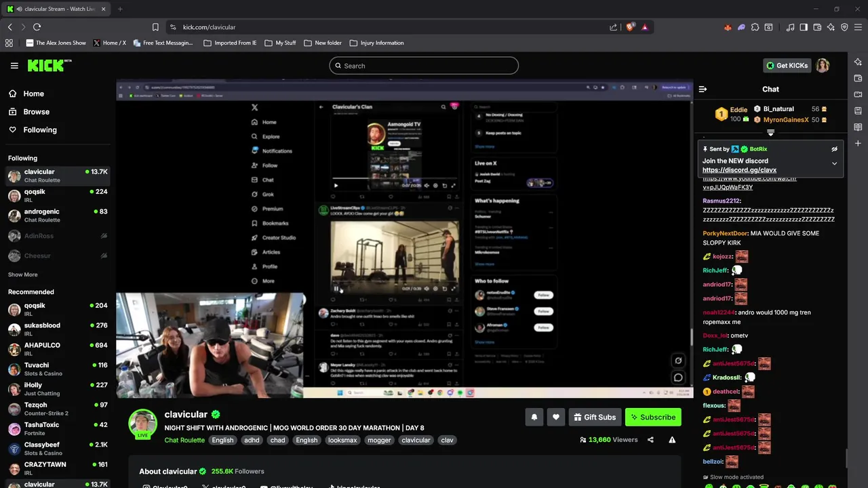
Task: Open MetaMask fox extension
Action: pyautogui.click(x=728, y=27)
